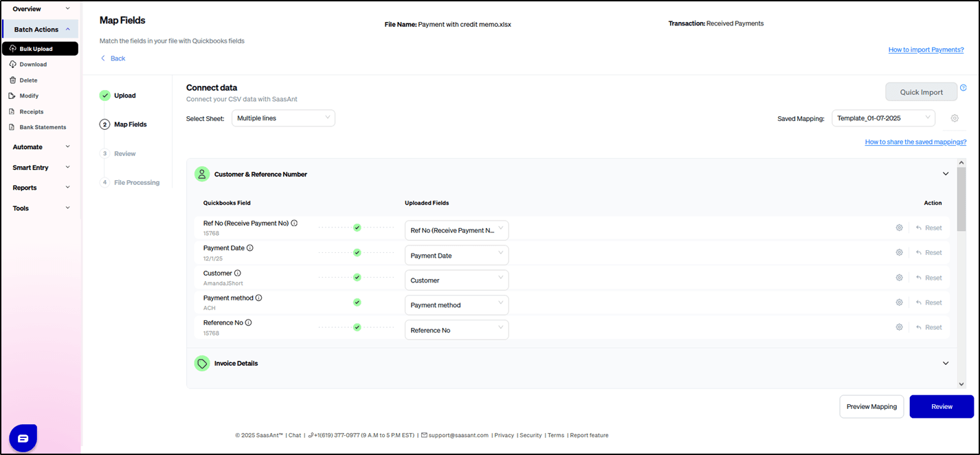Open the Select Sheet dropdown

pyautogui.click(x=283, y=118)
